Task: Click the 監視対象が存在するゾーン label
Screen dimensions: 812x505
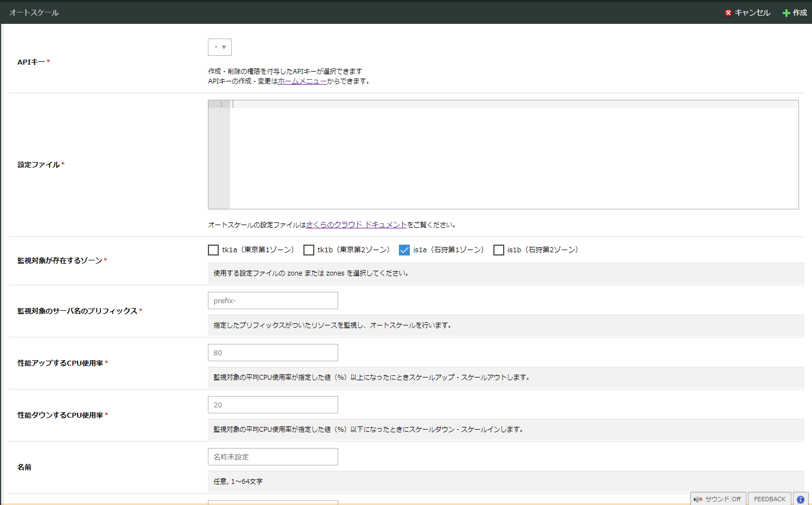Action: pyautogui.click(x=60, y=261)
